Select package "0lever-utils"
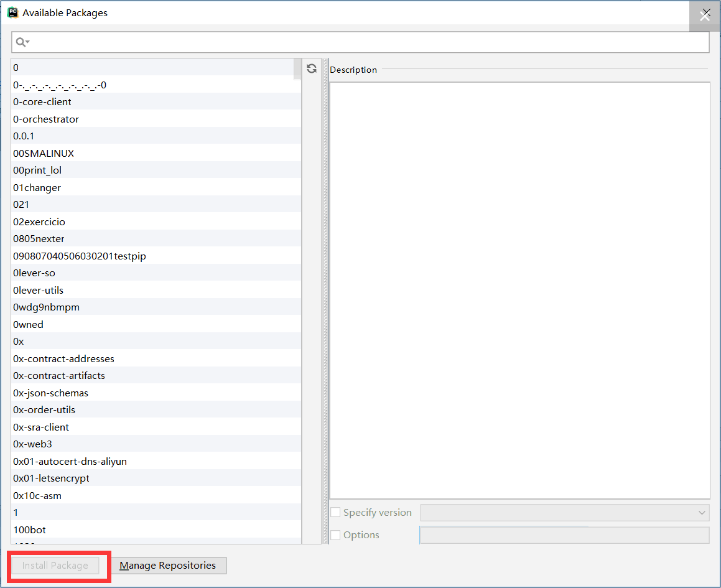The width and height of the screenshot is (721, 588). (x=156, y=291)
